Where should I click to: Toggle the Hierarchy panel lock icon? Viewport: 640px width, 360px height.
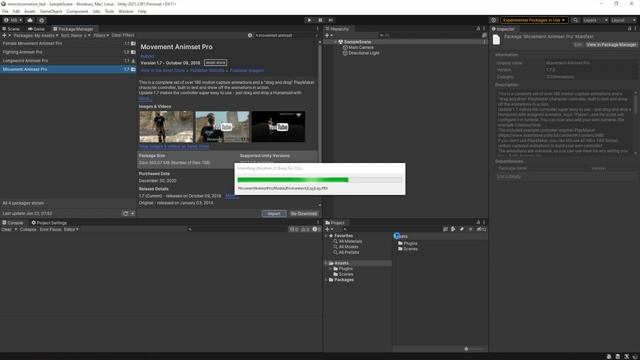(478, 29)
